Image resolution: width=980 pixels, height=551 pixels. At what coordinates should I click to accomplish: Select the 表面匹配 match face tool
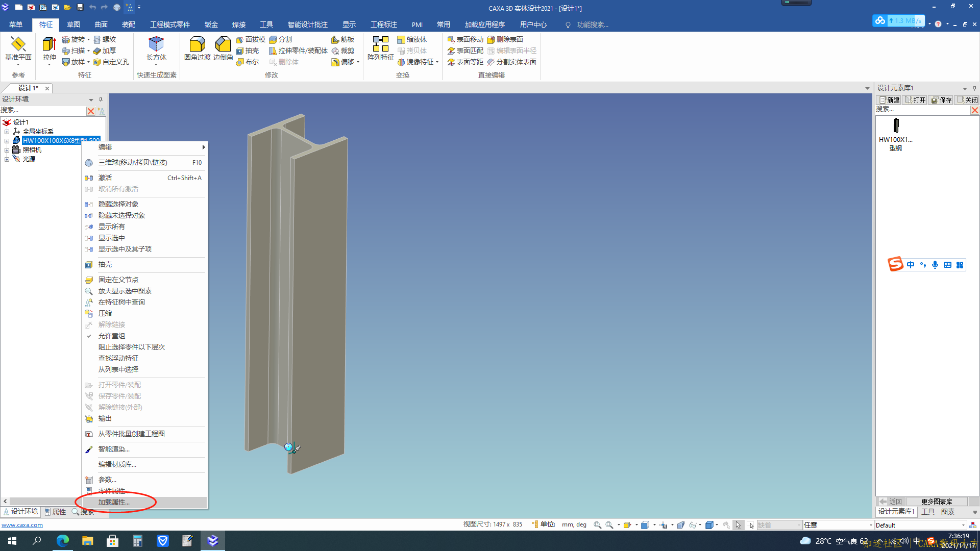pyautogui.click(x=465, y=51)
